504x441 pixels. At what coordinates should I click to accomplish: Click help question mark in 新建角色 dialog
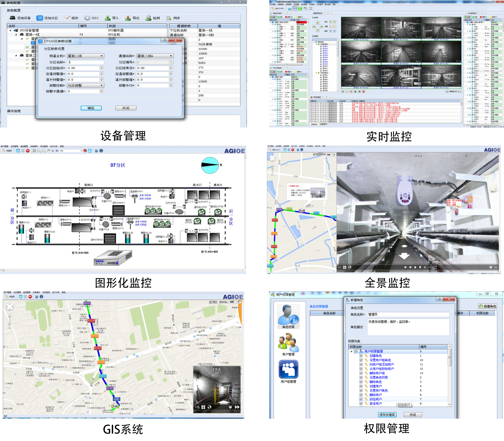pyautogui.click(x=439, y=299)
